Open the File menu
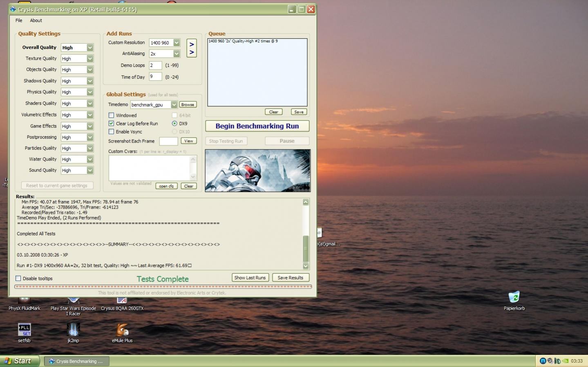This screenshot has height=367, width=588. pos(19,20)
